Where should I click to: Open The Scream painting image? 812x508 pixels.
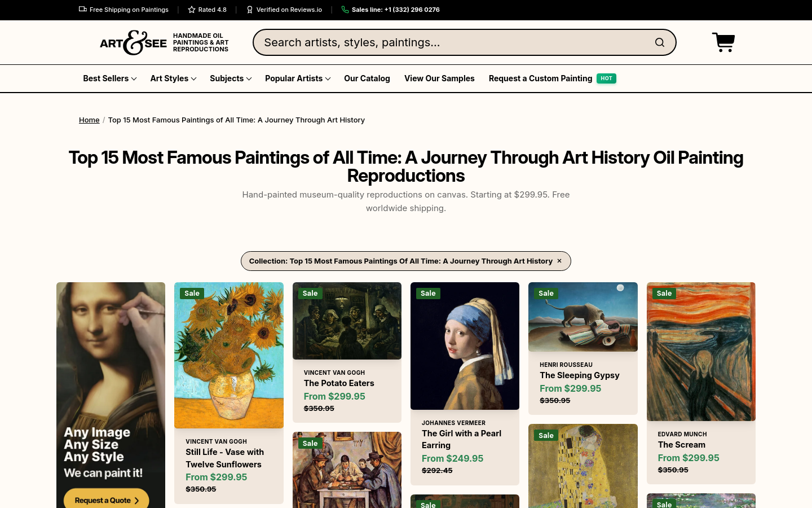[701, 352]
